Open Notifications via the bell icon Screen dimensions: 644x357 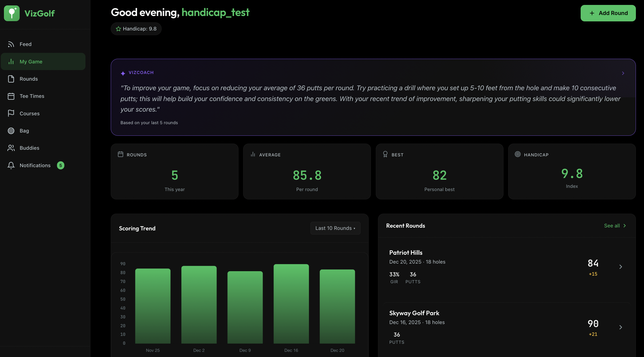(11, 165)
